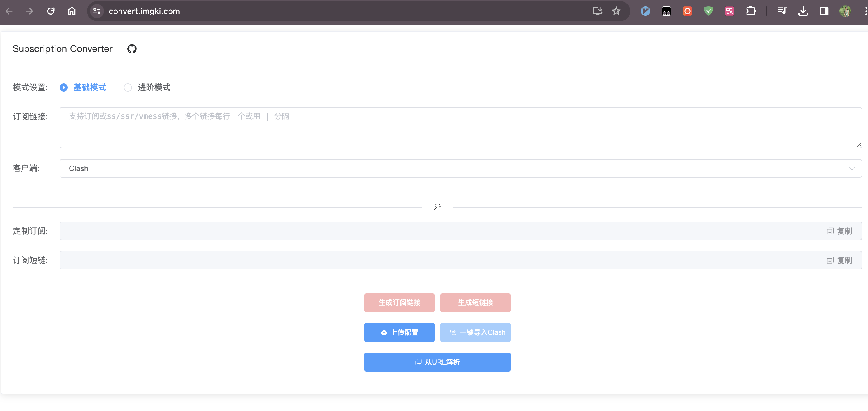Select 基础模式 radio button

tap(64, 88)
